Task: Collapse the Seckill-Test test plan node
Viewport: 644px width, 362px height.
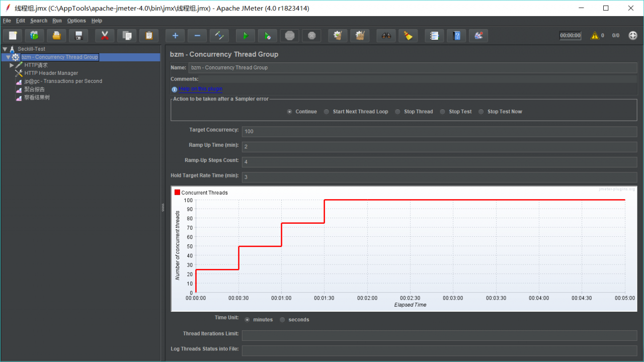Action: click(x=5, y=49)
